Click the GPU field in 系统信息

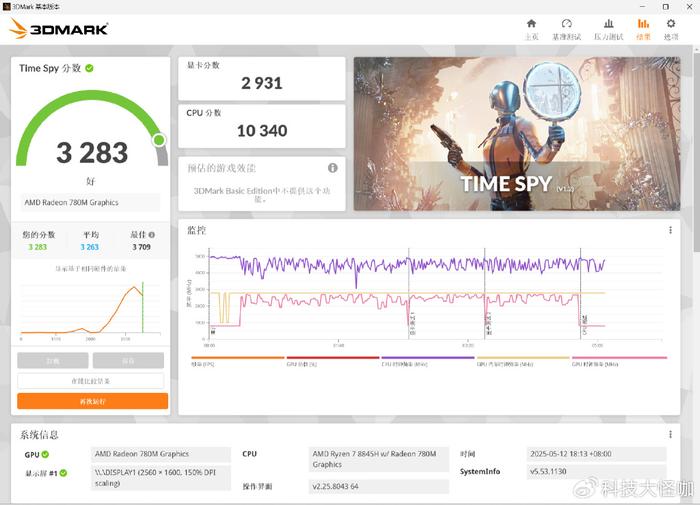tap(161, 454)
